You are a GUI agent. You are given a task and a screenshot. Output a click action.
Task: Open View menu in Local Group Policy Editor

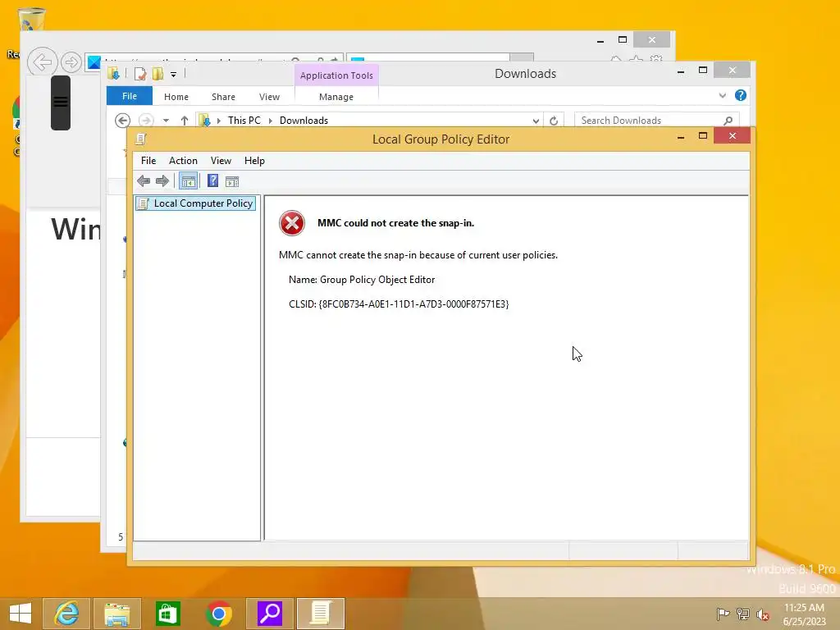pyautogui.click(x=221, y=161)
